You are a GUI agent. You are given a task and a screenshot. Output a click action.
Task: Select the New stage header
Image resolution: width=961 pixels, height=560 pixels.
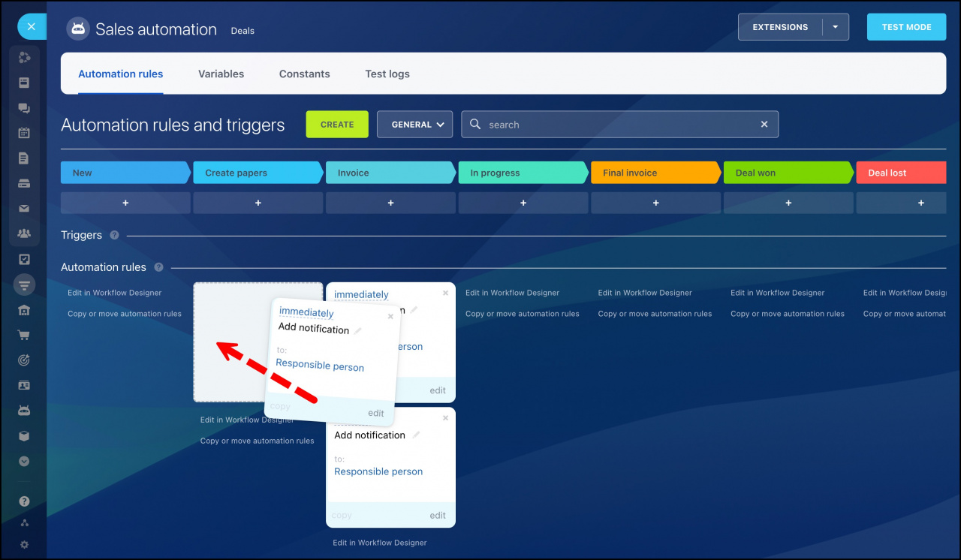125,173
